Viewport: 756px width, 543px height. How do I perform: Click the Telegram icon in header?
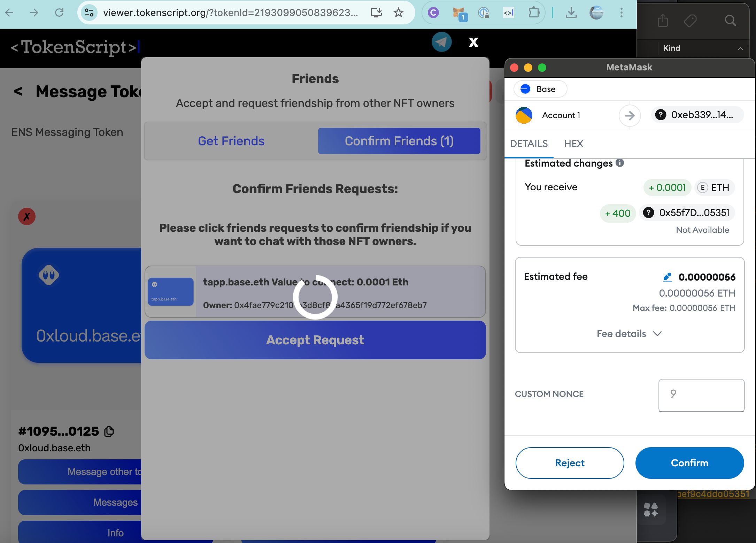coord(442,42)
